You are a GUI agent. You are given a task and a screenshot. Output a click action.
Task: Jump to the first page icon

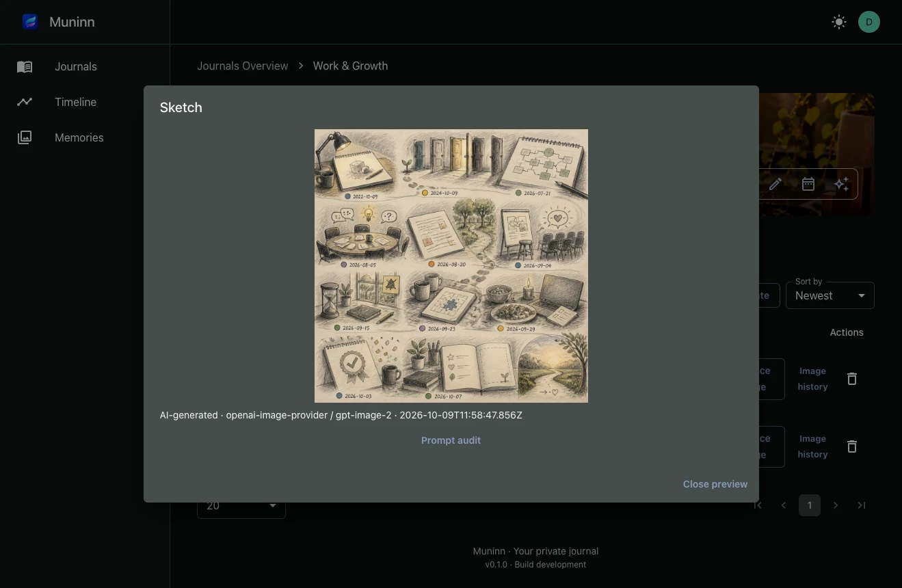[758, 505]
